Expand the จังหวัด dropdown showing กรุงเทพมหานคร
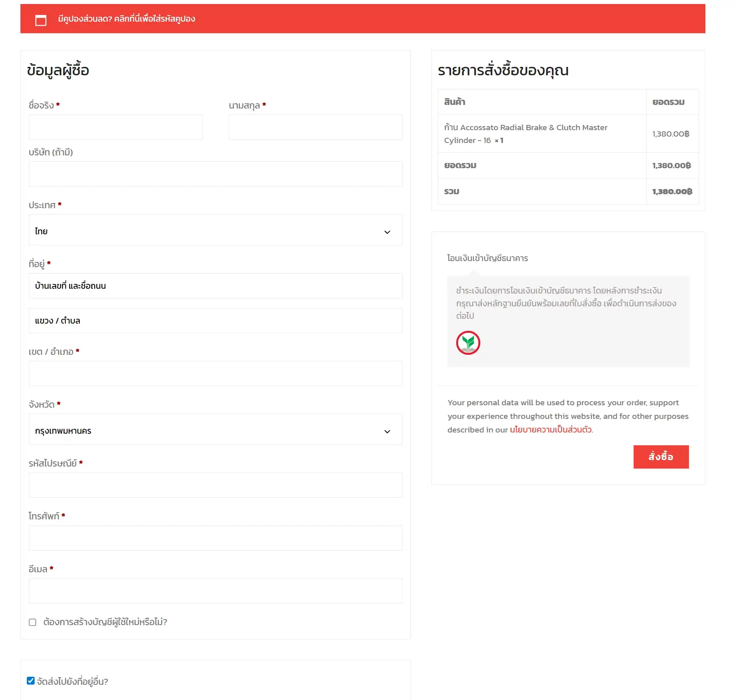Viewport: 735px width, 700px height. (x=215, y=430)
